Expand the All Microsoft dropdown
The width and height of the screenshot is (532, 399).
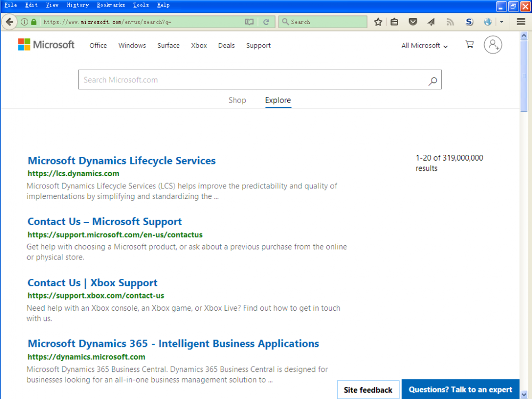click(x=425, y=46)
